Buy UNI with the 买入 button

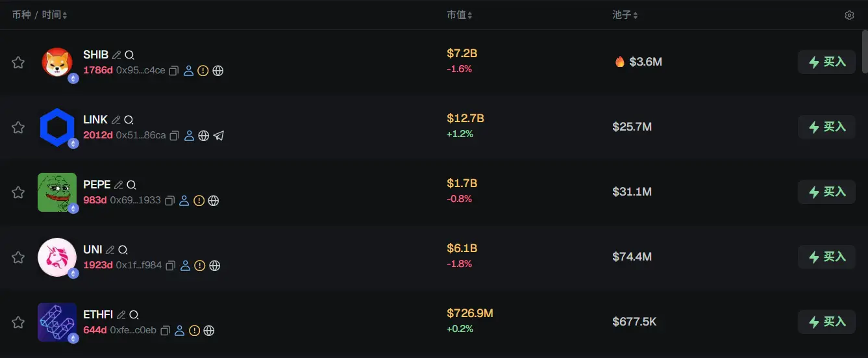tap(826, 257)
